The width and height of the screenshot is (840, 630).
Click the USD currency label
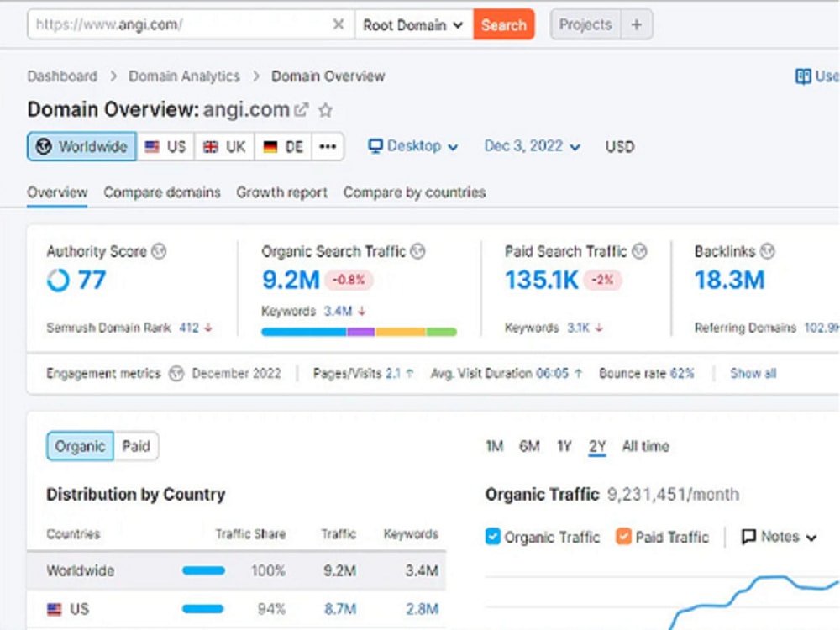[x=620, y=147]
